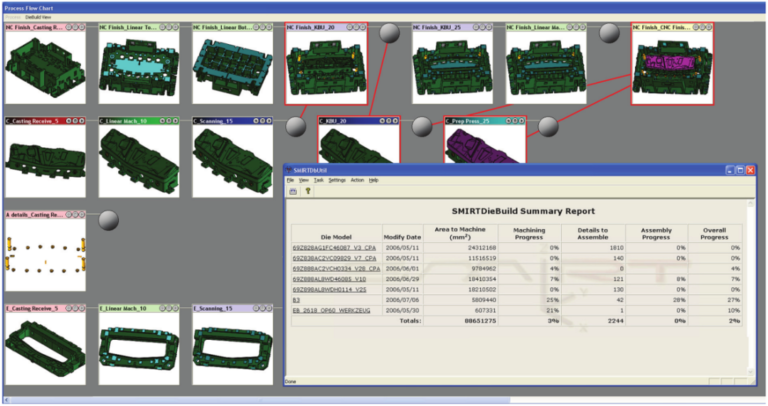
Task: Select the C_Linear Mach_10 thumbnail
Action: click(x=139, y=161)
